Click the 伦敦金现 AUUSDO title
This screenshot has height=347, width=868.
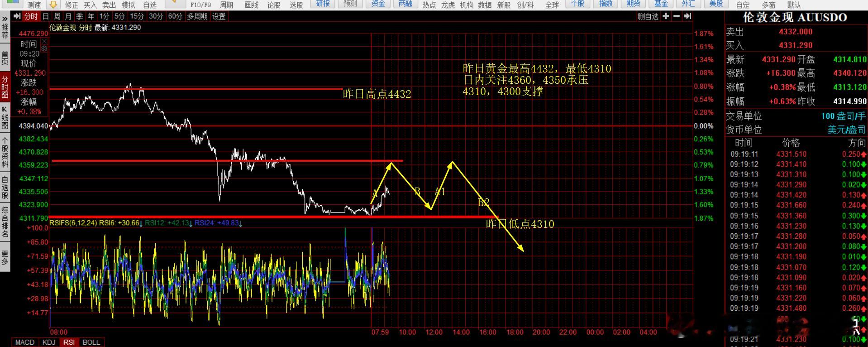pos(795,18)
